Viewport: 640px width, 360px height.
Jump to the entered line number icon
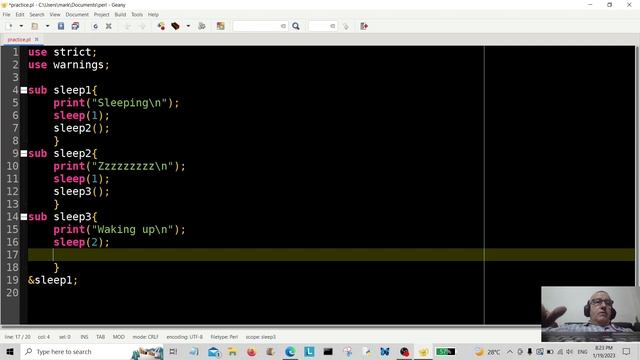[346, 26]
